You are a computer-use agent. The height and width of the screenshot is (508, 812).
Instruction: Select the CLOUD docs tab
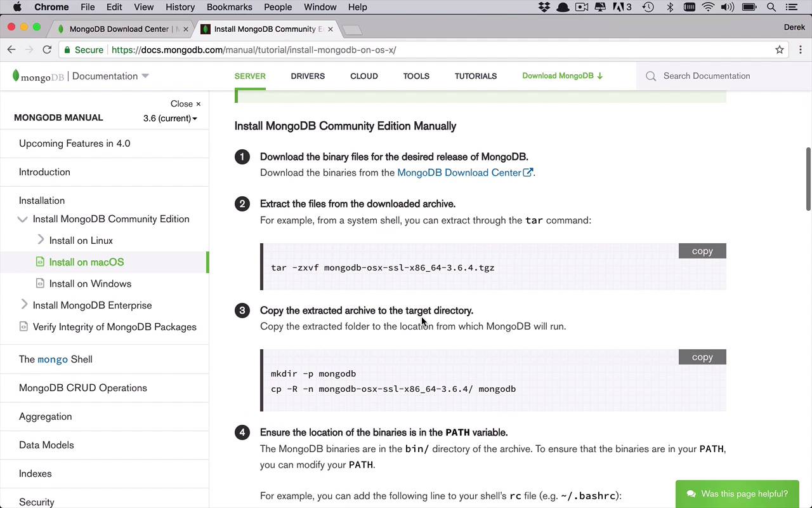tap(364, 76)
